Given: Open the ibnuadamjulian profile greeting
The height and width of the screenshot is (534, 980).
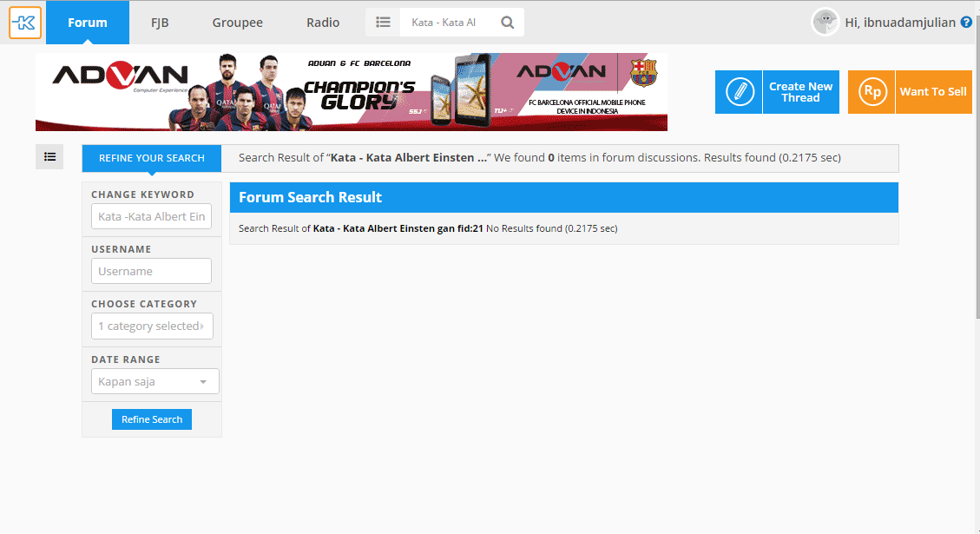Looking at the screenshot, I should click(900, 23).
